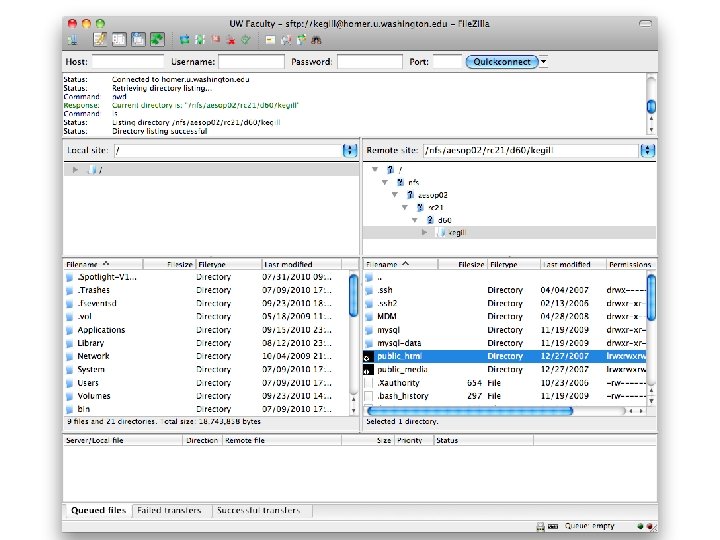Click the cancel current operation icon

pos(216,40)
